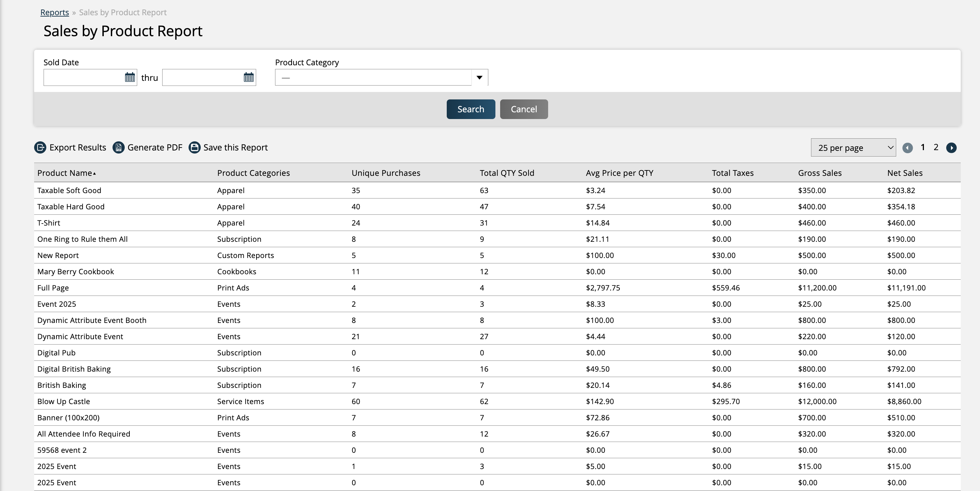Click the Save this Report icon
This screenshot has height=491, width=980.
click(x=194, y=147)
